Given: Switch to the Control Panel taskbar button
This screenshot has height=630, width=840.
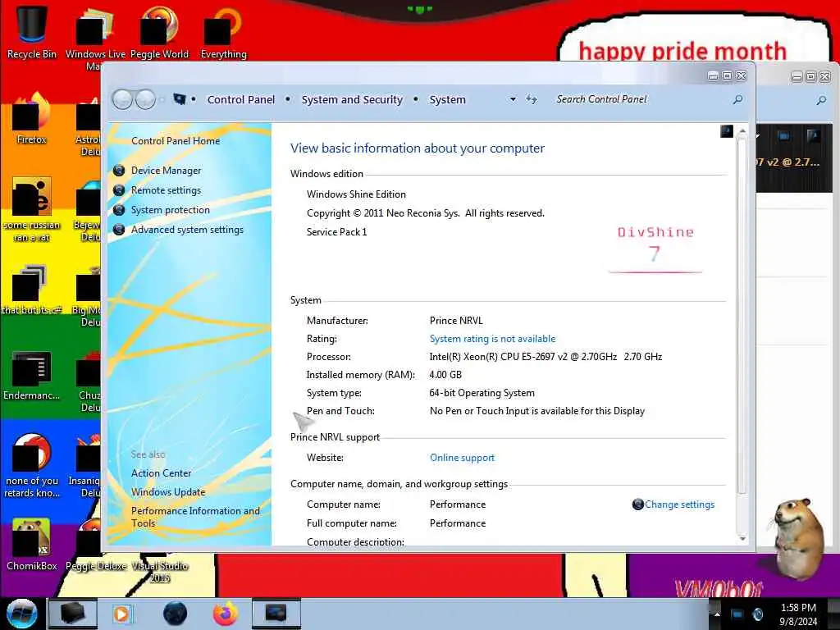Looking at the screenshot, I should pos(276,614).
